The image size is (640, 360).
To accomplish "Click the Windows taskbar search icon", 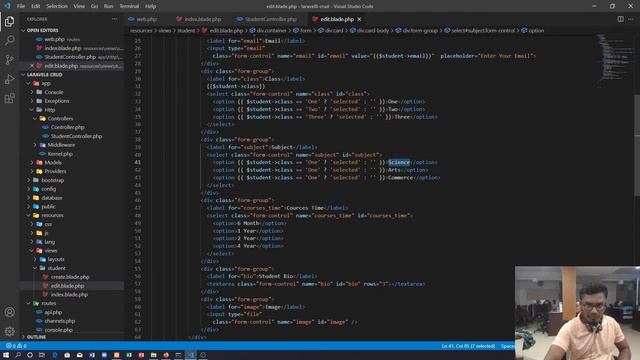I will (x=18, y=355).
